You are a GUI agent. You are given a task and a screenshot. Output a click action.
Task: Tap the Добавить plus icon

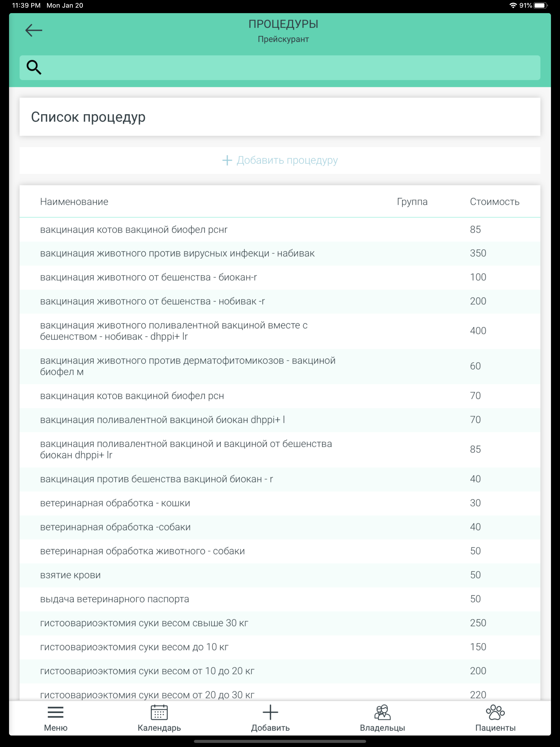click(x=270, y=713)
